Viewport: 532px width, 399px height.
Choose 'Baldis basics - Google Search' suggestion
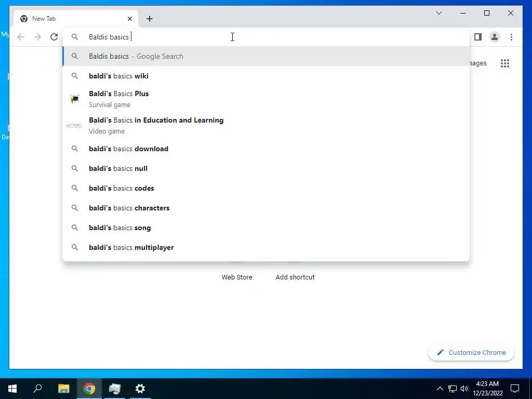click(267, 56)
